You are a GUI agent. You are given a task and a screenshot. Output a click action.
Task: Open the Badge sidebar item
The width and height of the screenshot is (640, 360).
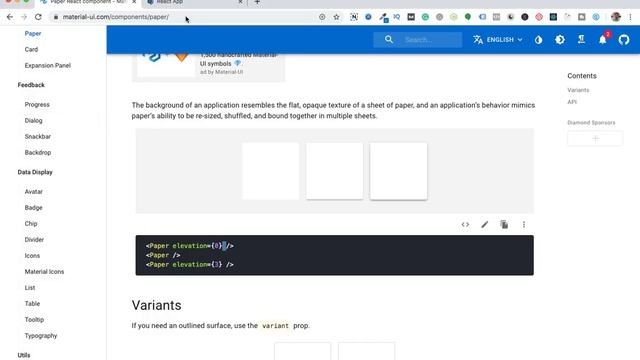click(33, 207)
